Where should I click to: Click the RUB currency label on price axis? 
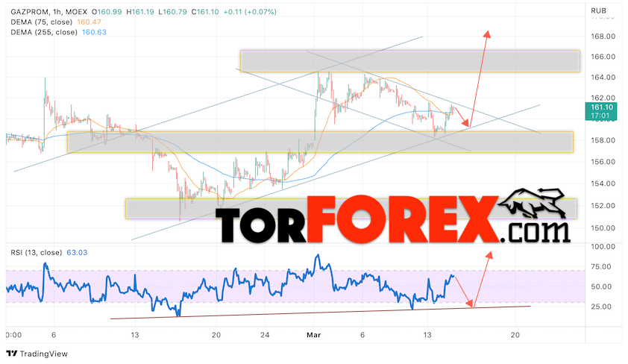click(x=599, y=10)
